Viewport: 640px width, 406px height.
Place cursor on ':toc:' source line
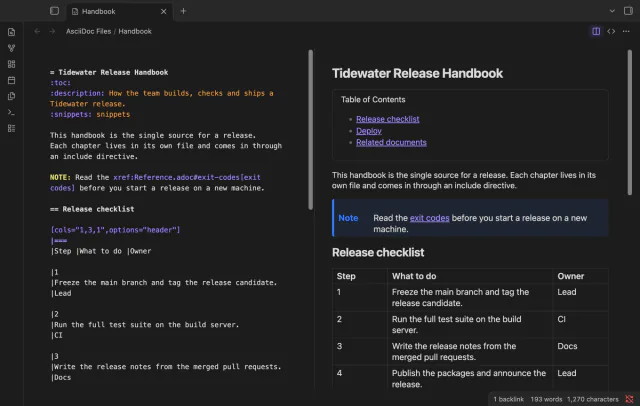[60, 83]
